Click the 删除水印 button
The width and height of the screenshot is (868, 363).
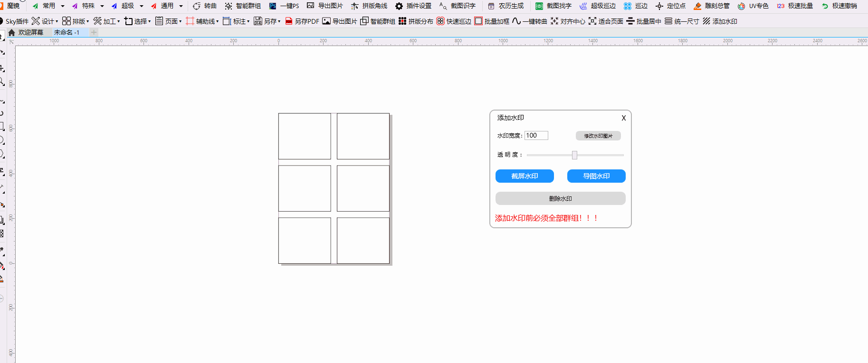(561, 198)
